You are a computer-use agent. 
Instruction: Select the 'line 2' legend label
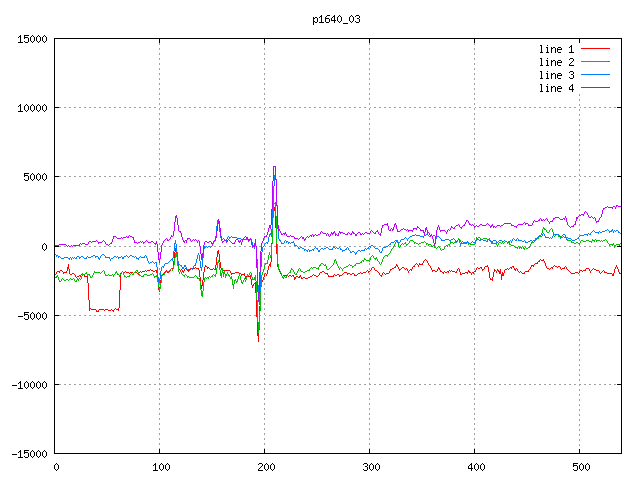[x=556, y=62]
